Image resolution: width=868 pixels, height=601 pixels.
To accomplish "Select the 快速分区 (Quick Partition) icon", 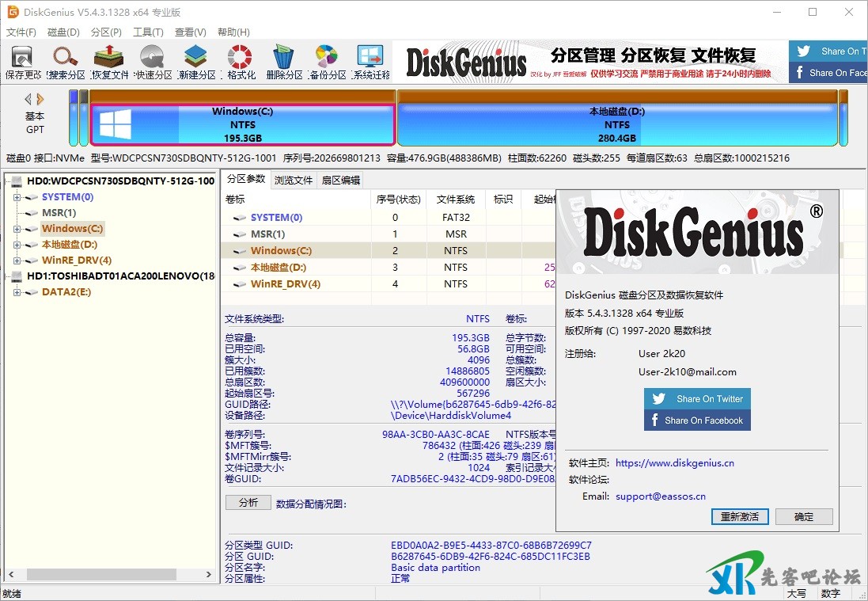I will tap(153, 62).
